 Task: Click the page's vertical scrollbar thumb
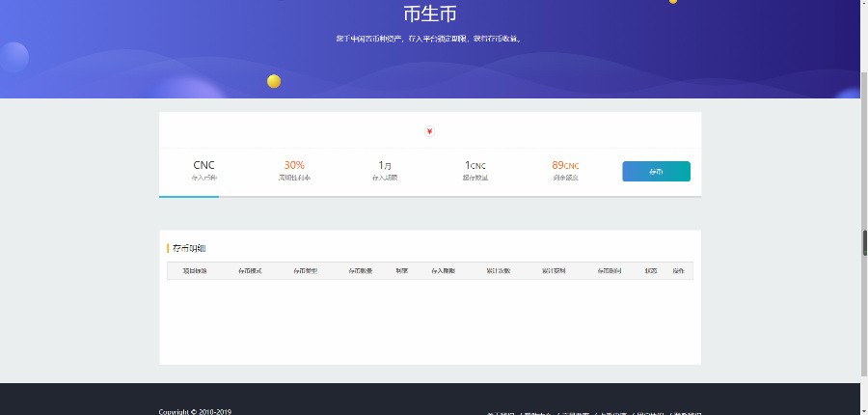864,242
